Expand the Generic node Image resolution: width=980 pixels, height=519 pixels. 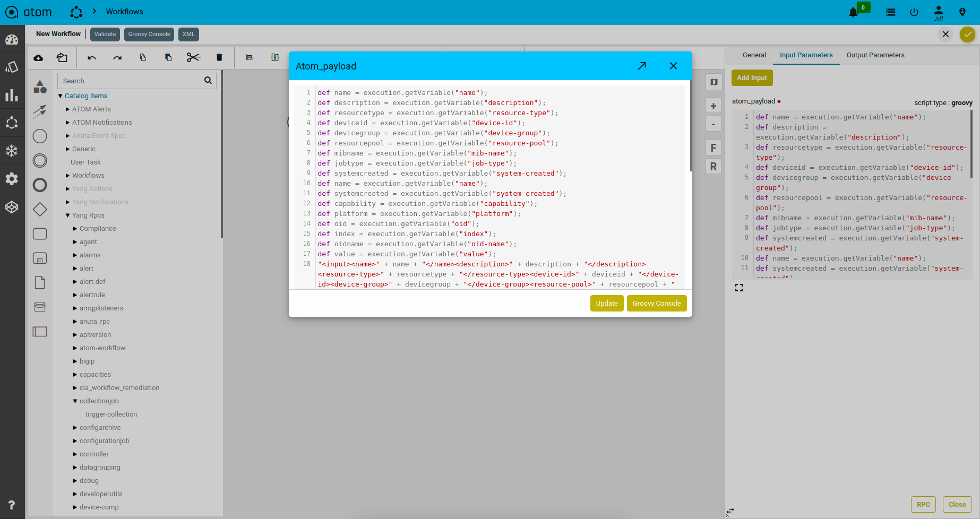click(68, 149)
